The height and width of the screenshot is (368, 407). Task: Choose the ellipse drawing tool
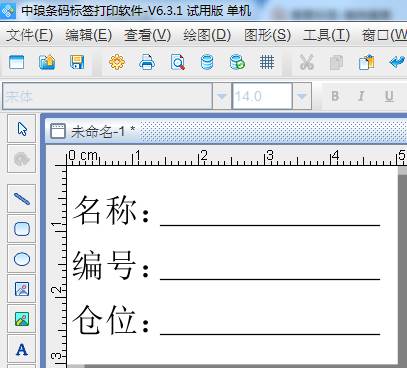22,259
